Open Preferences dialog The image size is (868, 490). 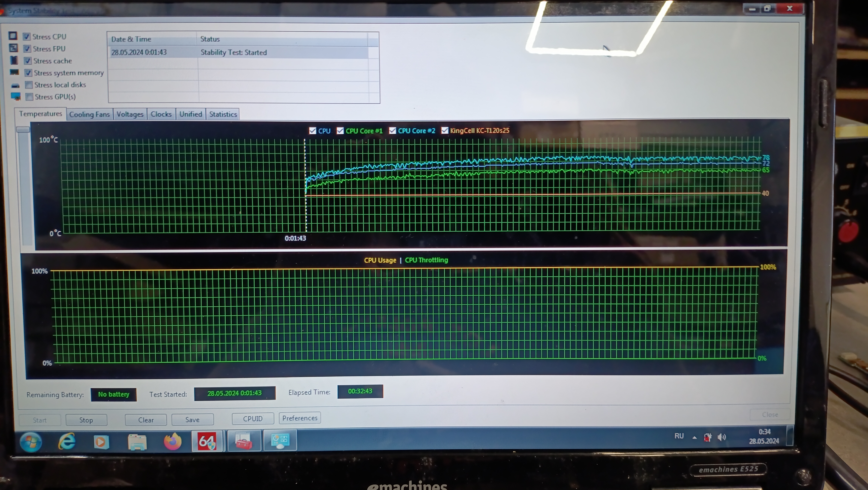point(300,418)
